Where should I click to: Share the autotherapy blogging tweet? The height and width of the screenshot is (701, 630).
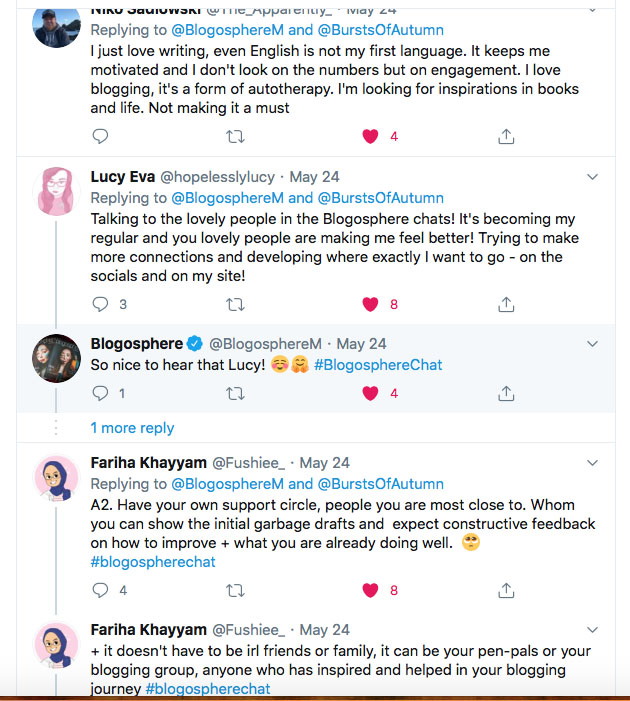(506, 136)
